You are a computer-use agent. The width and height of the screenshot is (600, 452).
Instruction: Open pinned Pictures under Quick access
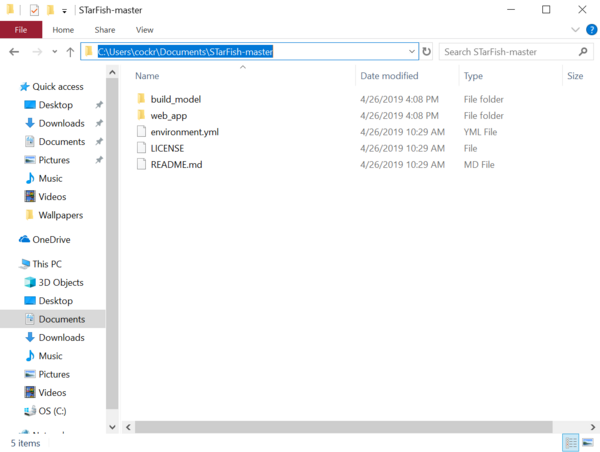tap(54, 160)
